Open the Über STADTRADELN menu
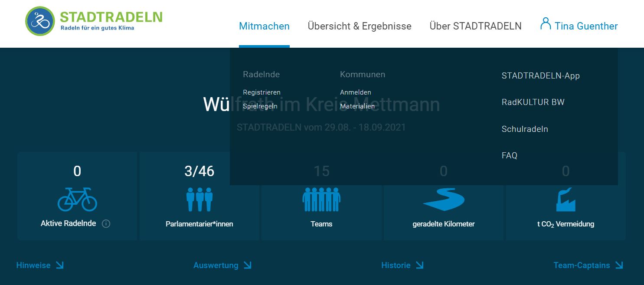This screenshot has width=644, height=285. pos(475,26)
